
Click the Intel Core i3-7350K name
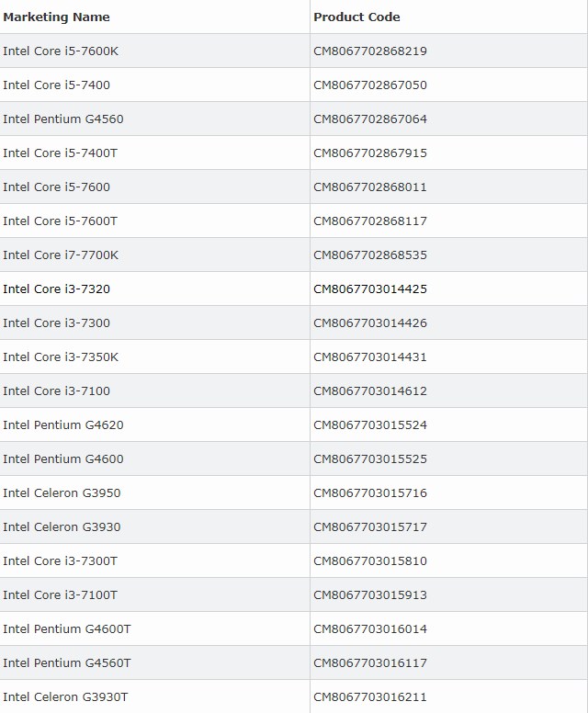[61, 357]
